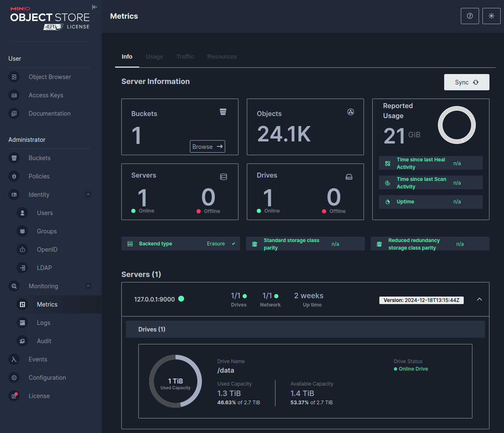504x433 pixels.
Task: Click the Documentation sidebar icon
Action: [x=14, y=114]
